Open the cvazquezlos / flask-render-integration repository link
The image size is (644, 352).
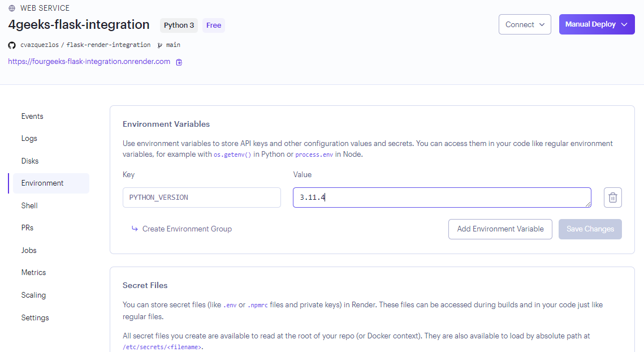point(85,45)
